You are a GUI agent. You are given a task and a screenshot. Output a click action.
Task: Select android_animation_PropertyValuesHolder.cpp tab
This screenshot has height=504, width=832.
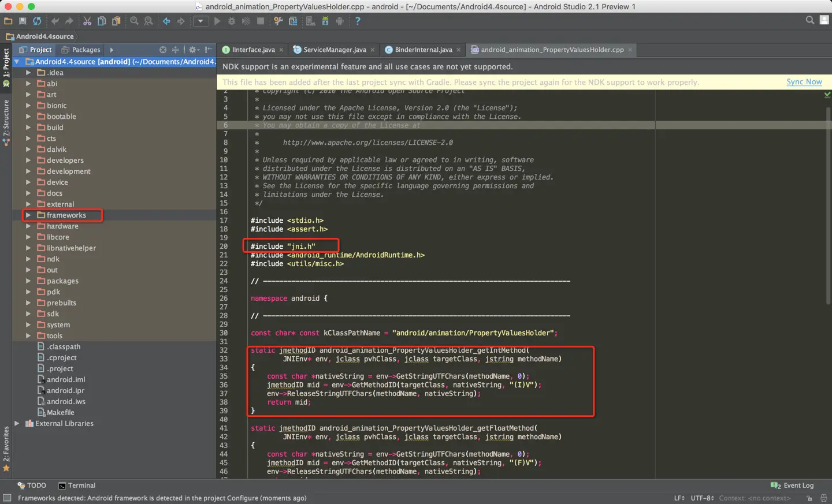[x=552, y=50]
